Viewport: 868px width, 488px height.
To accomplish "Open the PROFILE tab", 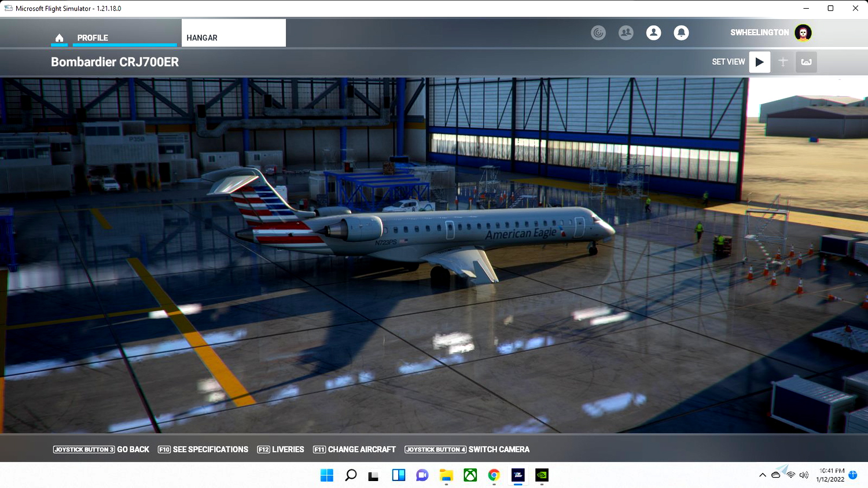I will 93,38.
